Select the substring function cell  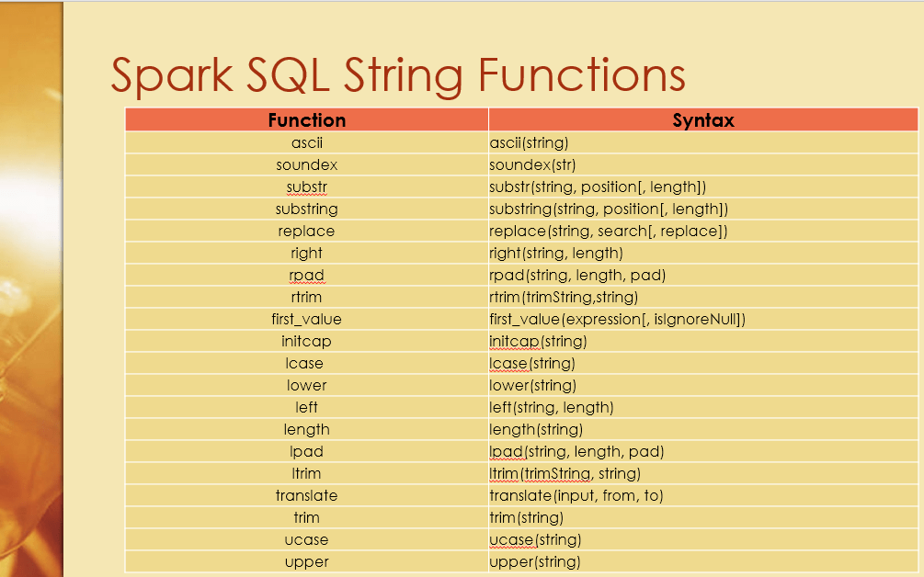[306, 209]
